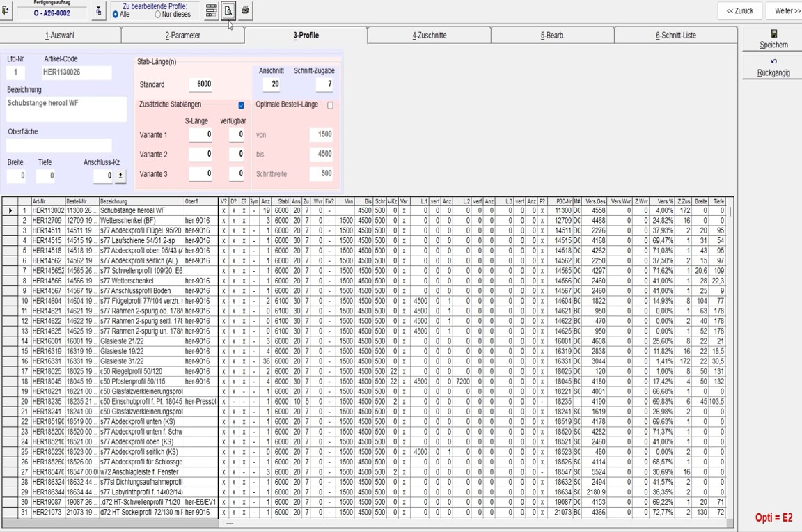Select the 'Nur dieses' radio option

pos(157,15)
